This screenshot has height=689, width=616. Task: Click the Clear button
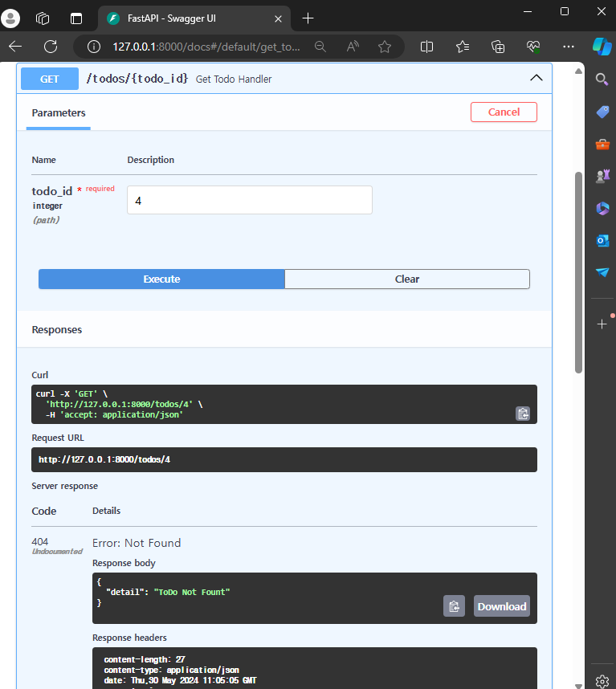point(407,279)
